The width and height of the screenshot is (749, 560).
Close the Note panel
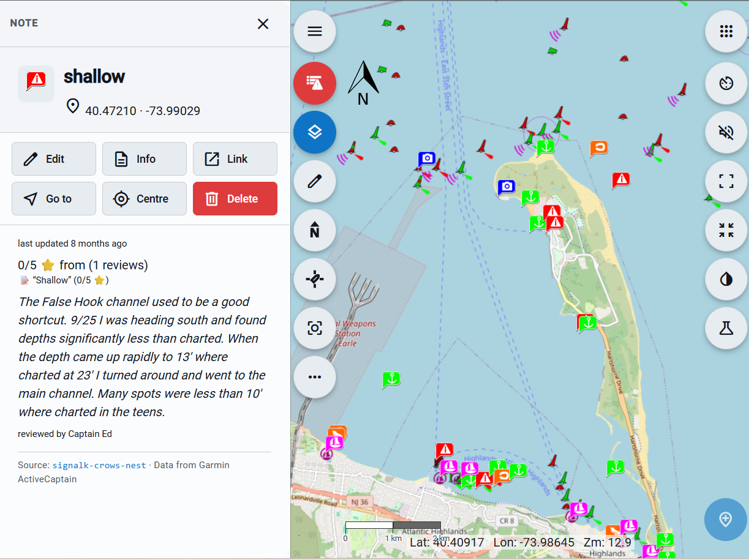tap(263, 24)
